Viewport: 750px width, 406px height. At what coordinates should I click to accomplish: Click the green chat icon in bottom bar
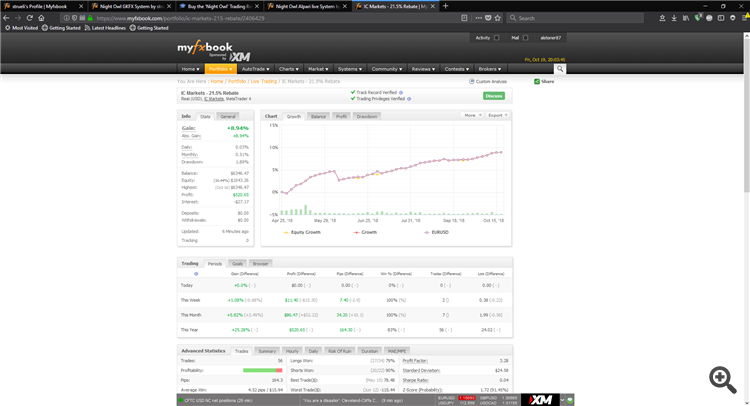tap(570, 400)
